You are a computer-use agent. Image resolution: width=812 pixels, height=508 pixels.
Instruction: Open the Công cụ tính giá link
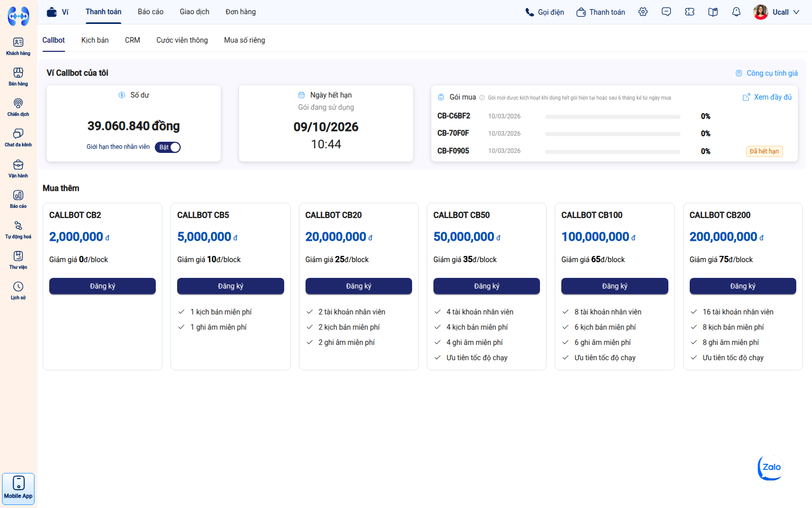(x=767, y=73)
